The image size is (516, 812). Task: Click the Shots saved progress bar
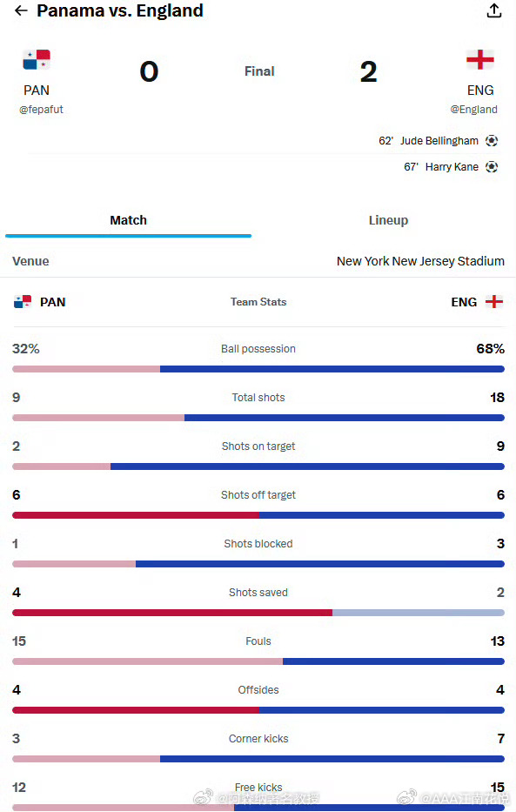[x=258, y=613]
